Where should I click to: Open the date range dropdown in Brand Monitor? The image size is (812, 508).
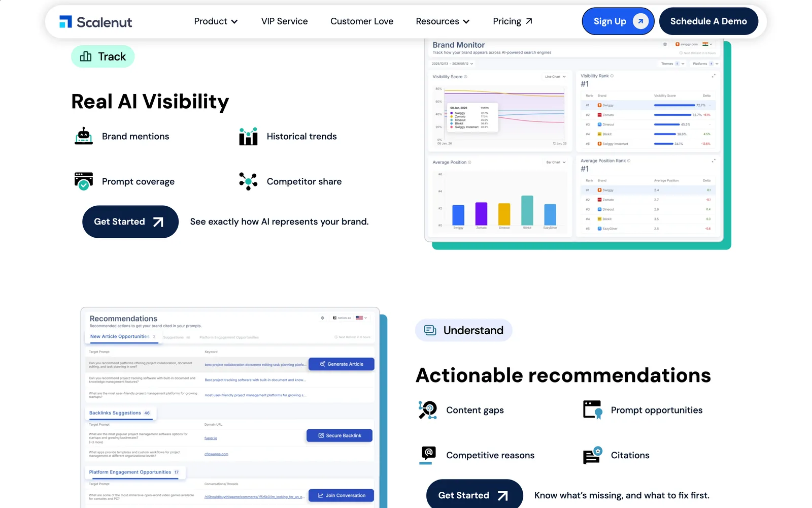452,64
